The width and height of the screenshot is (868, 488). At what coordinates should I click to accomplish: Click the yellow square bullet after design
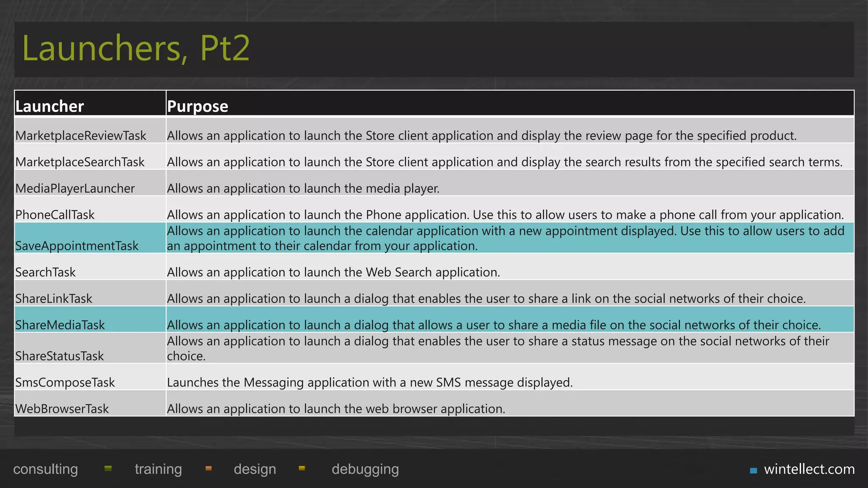click(302, 469)
